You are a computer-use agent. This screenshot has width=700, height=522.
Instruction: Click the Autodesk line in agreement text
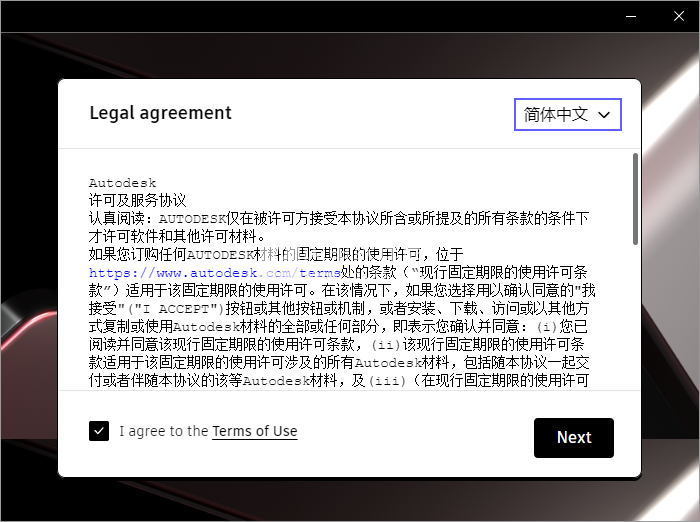click(122, 183)
